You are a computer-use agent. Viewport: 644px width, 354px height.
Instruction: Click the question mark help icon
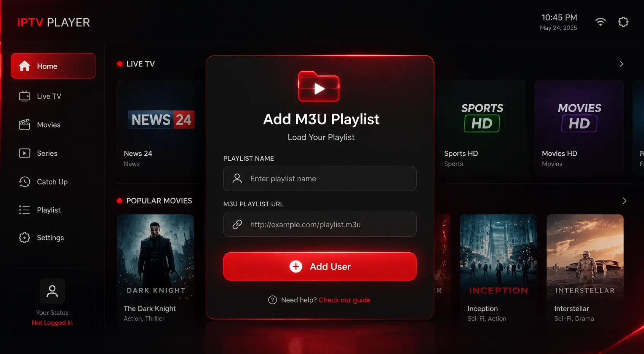(273, 300)
